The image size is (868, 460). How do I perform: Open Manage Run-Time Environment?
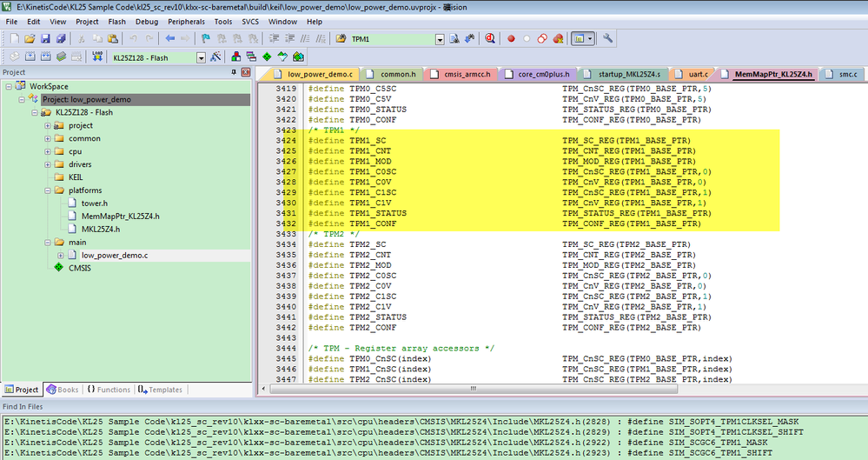coord(267,57)
